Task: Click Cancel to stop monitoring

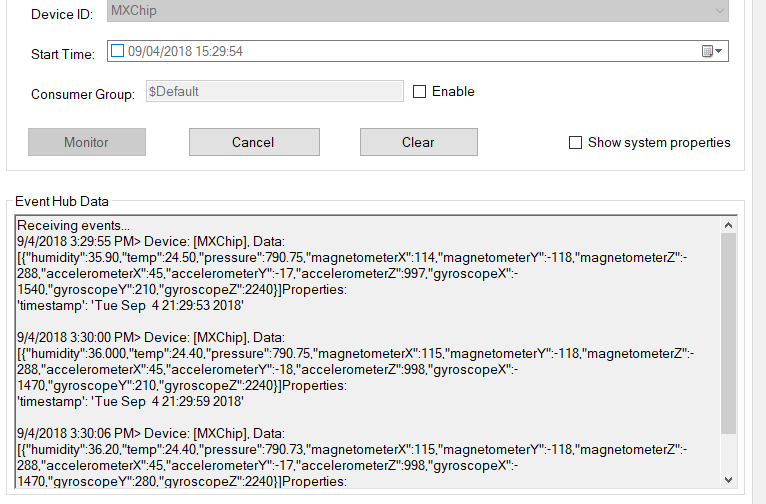Action: pyautogui.click(x=254, y=142)
